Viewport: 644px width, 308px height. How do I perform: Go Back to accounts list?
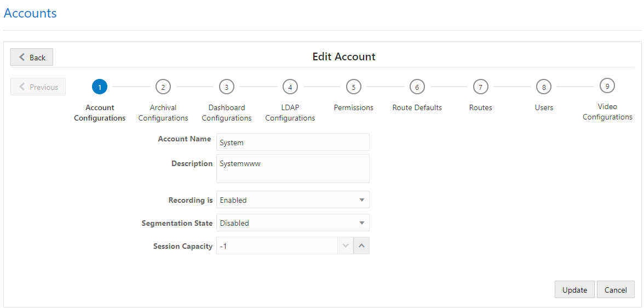pos(32,57)
